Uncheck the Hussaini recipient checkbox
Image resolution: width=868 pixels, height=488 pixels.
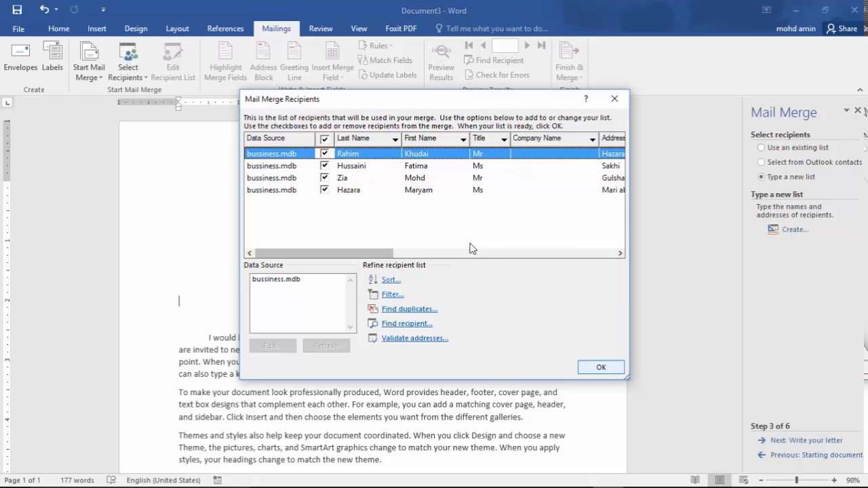pyautogui.click(x=325, y=165)
